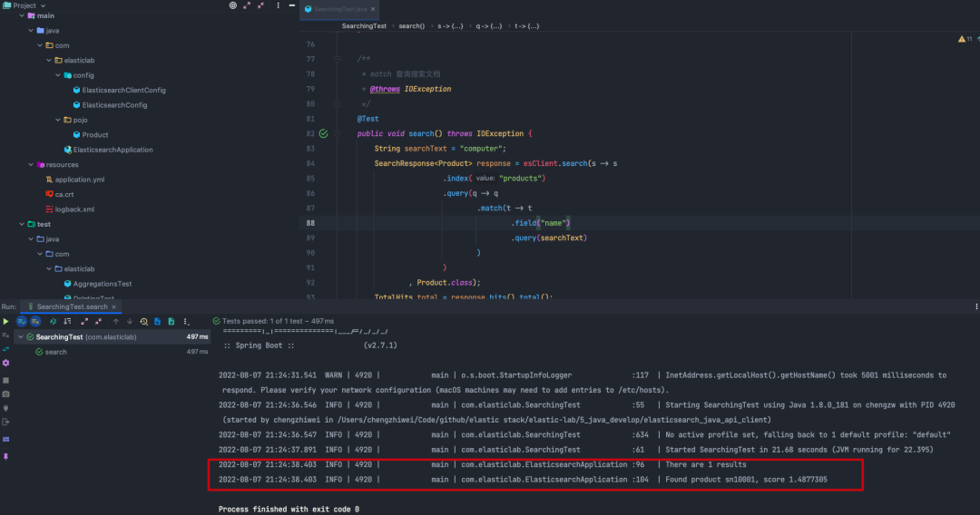Click the exit icon in Run sidebar

tap(6, 422)
